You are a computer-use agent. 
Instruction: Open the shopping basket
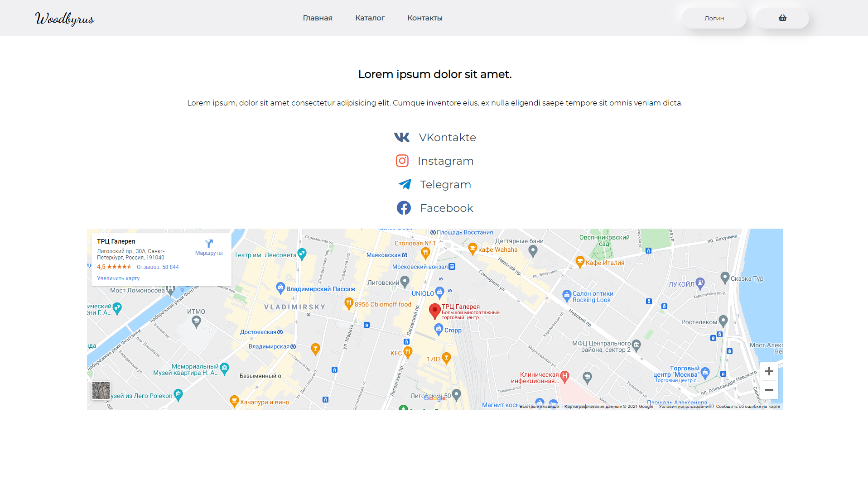tap(782, 18)
